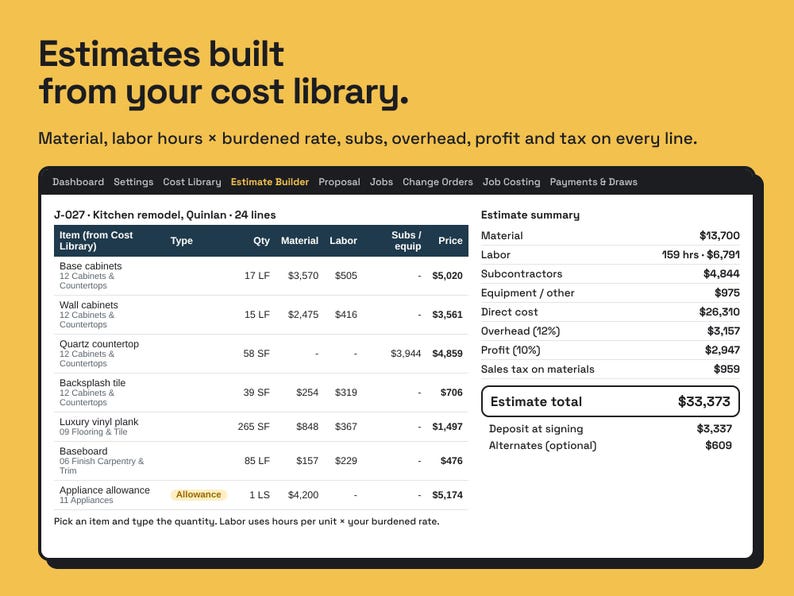Click the Profit (10%) row label
The width and height of the screenshot is (794, 596).
510,350
